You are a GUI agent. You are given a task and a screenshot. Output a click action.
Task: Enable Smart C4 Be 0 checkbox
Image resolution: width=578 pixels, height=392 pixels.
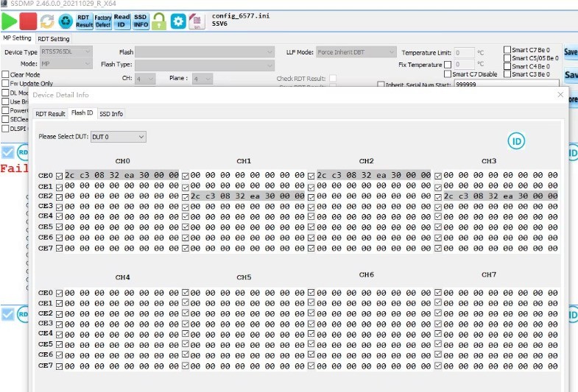point(507,66)
